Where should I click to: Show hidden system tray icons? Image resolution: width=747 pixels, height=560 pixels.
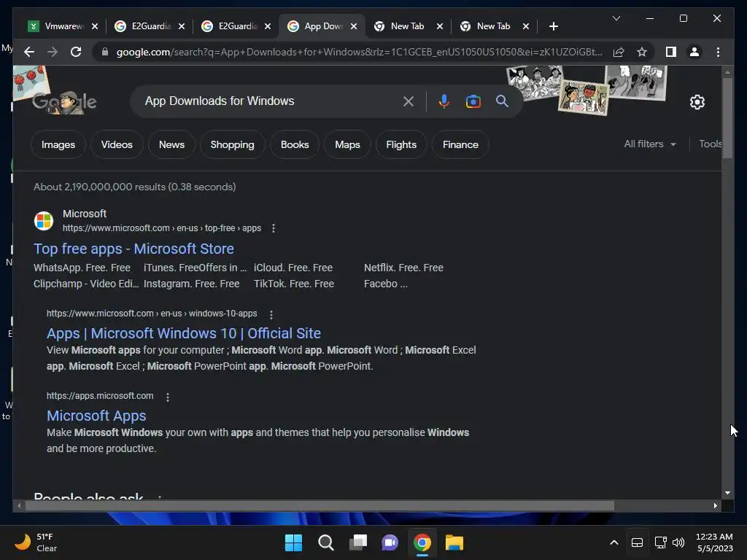point(614,542)
